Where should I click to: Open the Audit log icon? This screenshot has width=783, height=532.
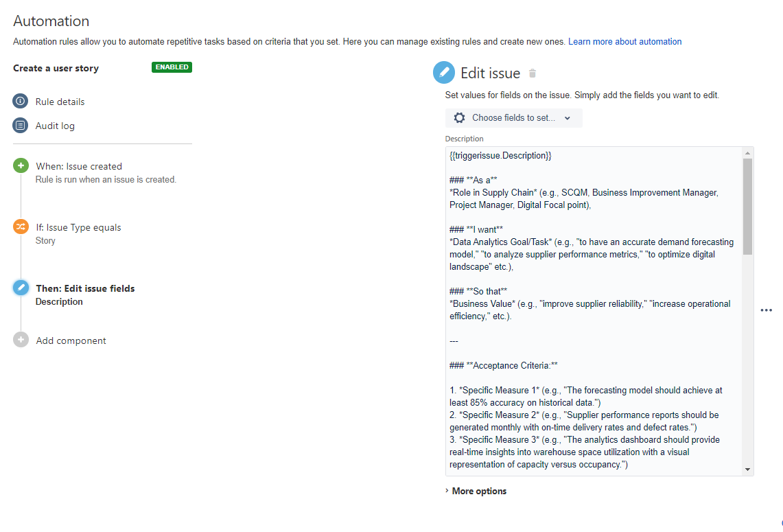tap(21, 126)
